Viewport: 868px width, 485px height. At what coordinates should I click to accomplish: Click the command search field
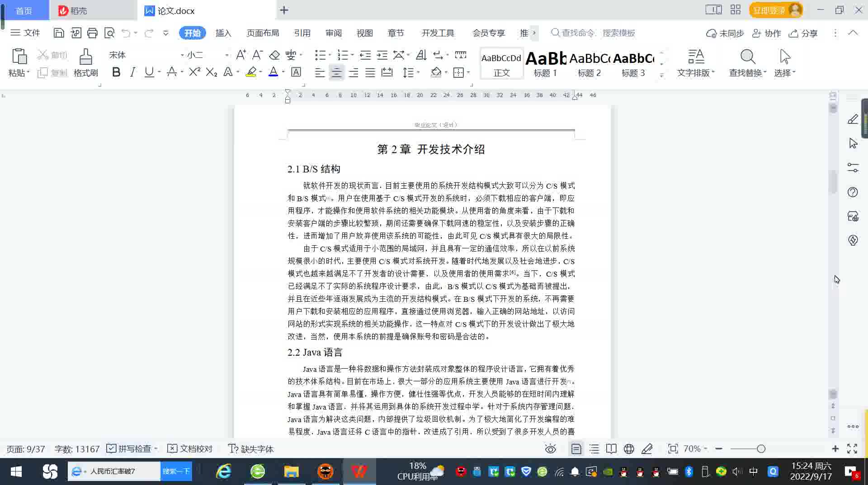pyautogui.click(x=593, y=33)
